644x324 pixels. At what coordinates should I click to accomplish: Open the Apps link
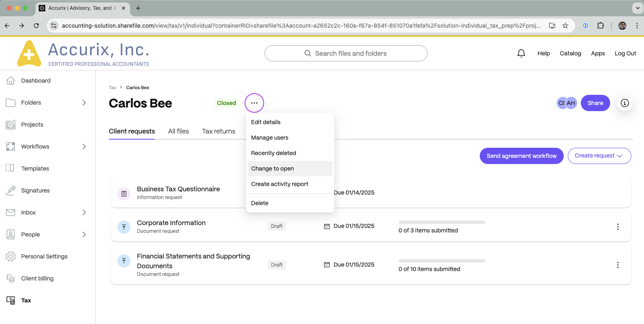point(598,53)
